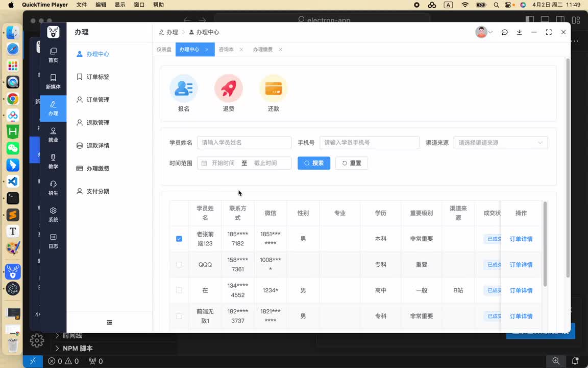The height and width of the screenshot is (368, 588).
Task: Click the 截止时间 end date field
Action: point(265,163)
